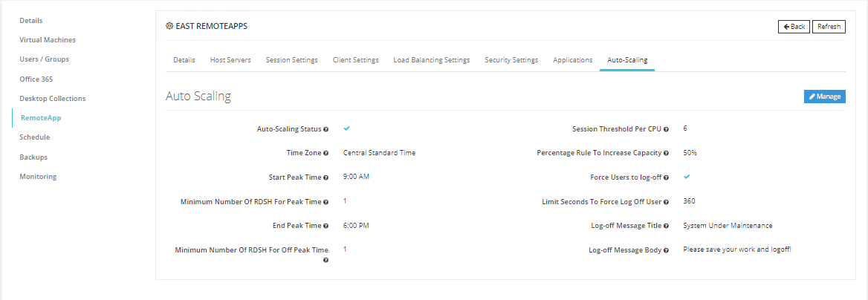
Task: Click help icon for Session Threshold Per CPU
Action: click(x=666, y=129)
